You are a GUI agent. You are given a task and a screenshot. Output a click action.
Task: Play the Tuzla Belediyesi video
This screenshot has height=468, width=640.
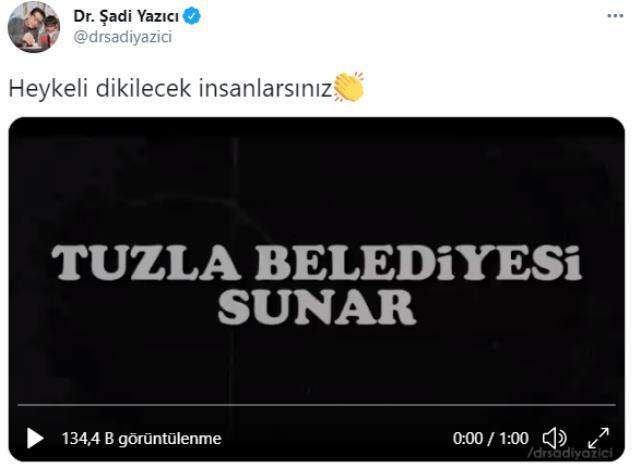click(x=35, y=439)
